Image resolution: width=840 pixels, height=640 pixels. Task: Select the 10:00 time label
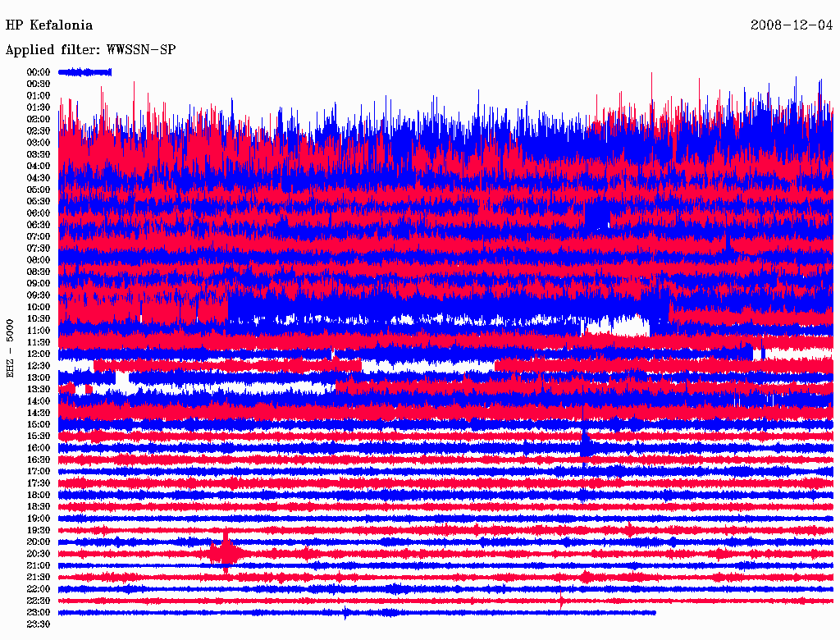[x=39, y=308]
